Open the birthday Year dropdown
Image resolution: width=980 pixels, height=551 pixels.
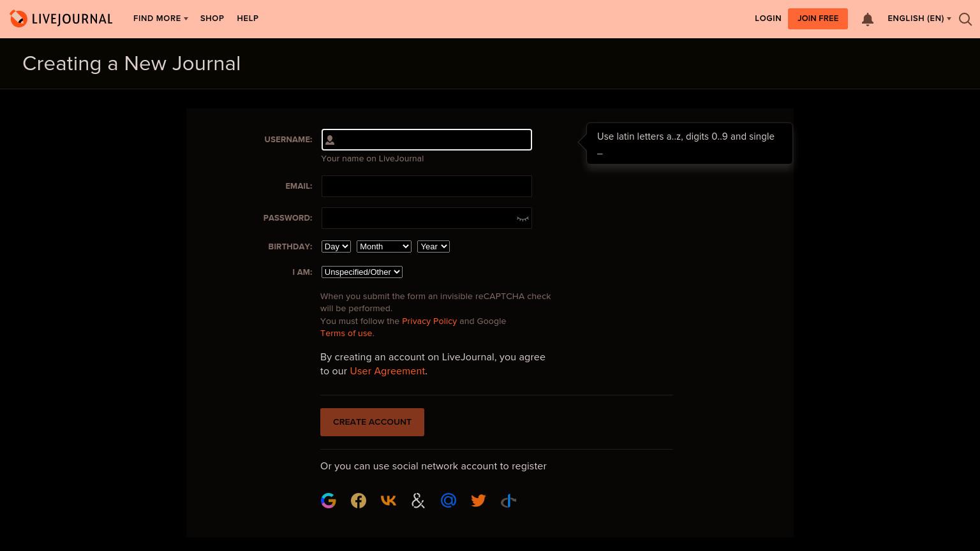click(x=434, y=246)
